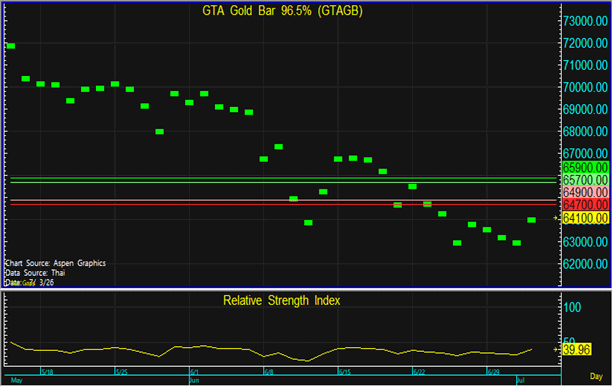The image size is (613, 387).
Task: Click the 72000.00 axis label
Action: 585,43
